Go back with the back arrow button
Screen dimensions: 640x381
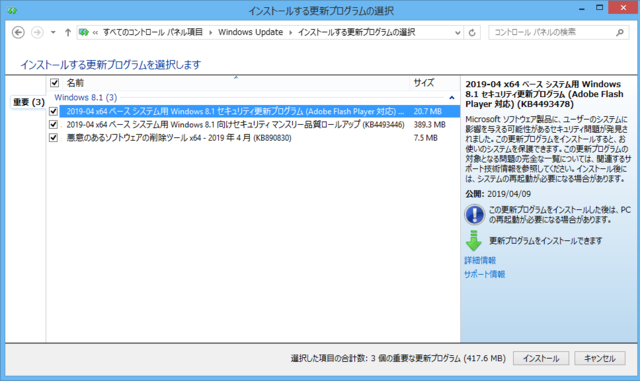point(18,32)
